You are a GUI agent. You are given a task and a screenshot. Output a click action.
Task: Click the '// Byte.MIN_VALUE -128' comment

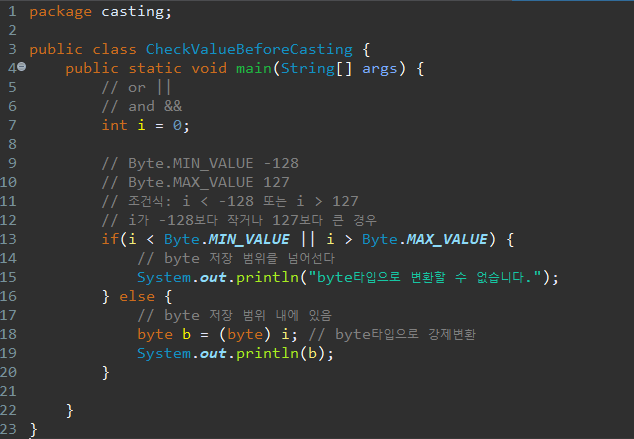click(x=200, y=163)
